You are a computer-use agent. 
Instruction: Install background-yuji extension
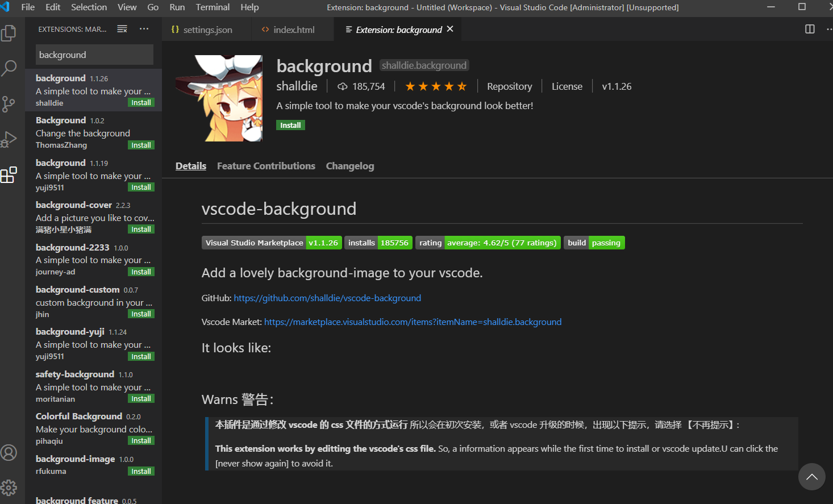point(141,357)
